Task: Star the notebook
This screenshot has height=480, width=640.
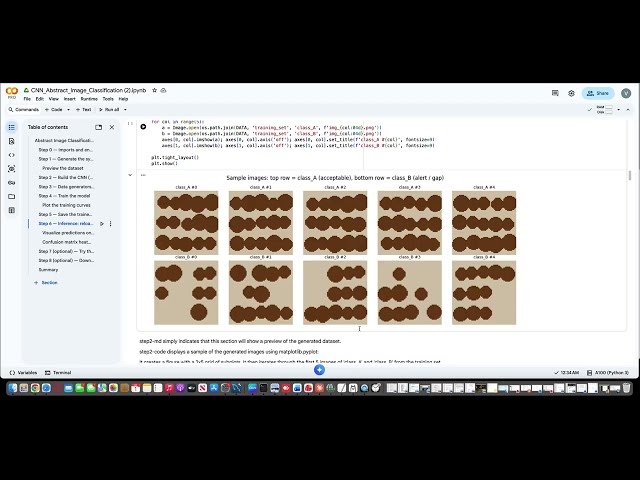Action: (154, 90)
